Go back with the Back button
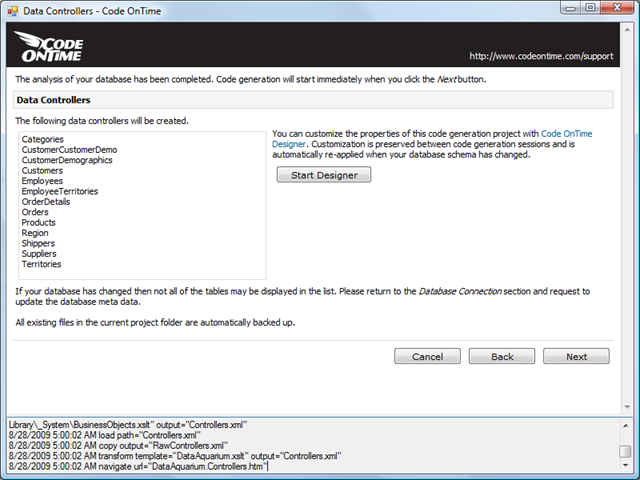Viewport: 640px width, 480px height. click(502, 356)
